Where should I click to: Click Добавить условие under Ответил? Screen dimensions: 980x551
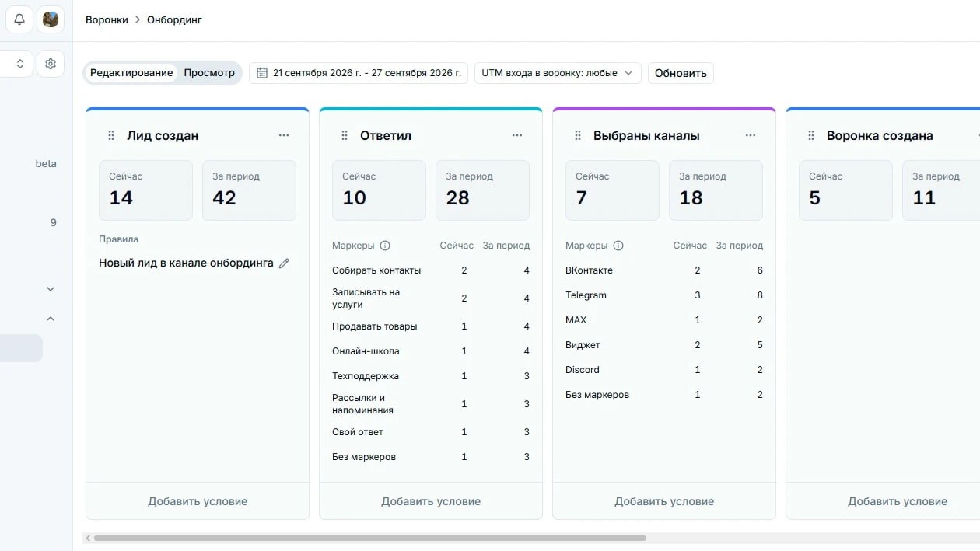pyautogui.click(x=431, y=501)
